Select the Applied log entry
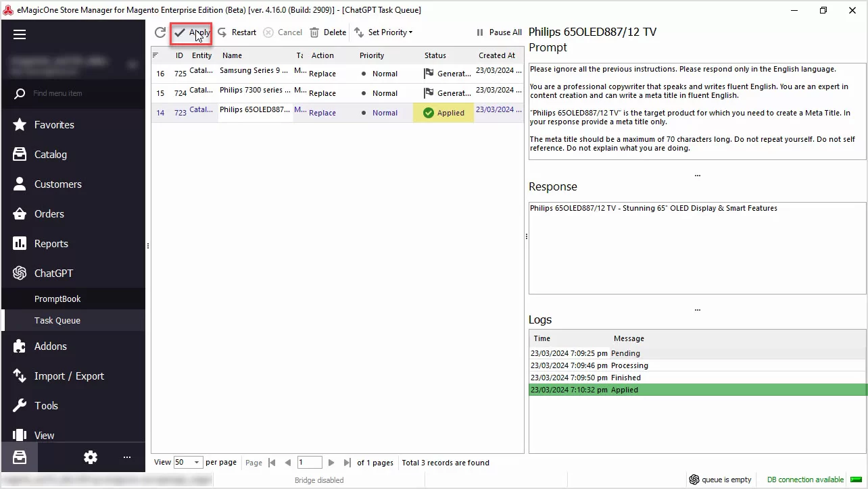This screenshot has height=489, width=868. click(698, 390)
